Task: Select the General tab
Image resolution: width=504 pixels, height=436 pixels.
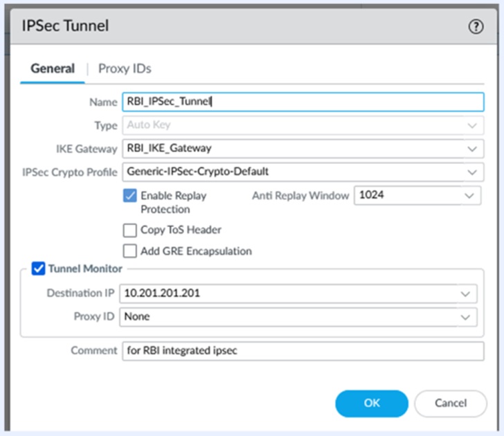Action: tap(53, 69)
